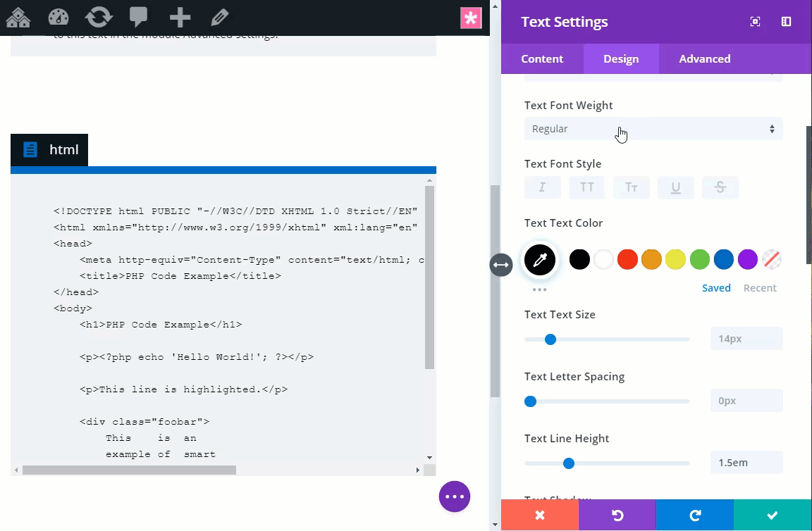Save changes with green checkmark button
The image size is (812, 531).
click(x=772, y=516)
